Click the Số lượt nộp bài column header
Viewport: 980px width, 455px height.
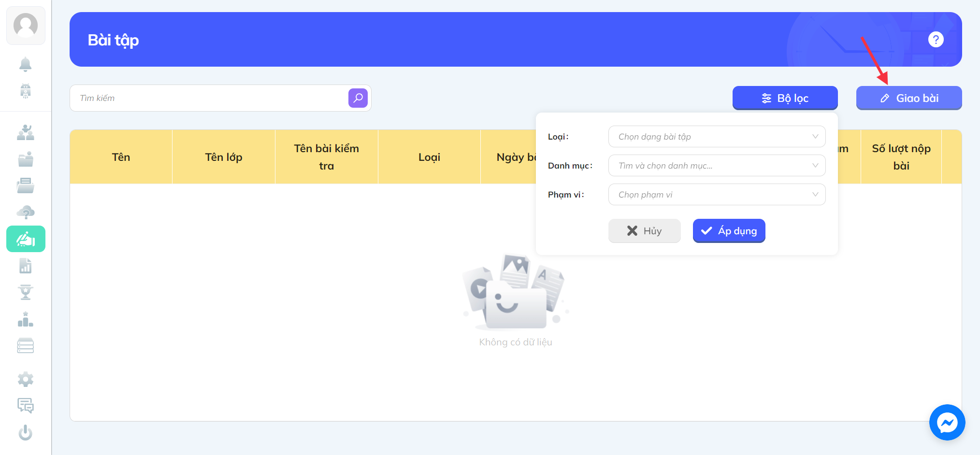[901, 157]
